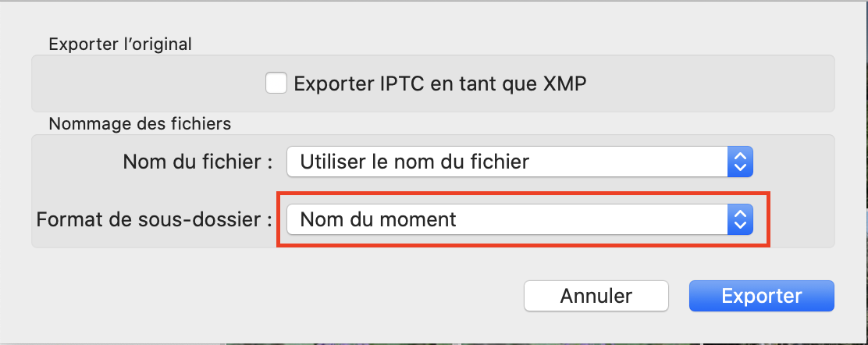Select the "Utiliser le nom du fichier" text
868x345 pixels.
pos(414,162)
